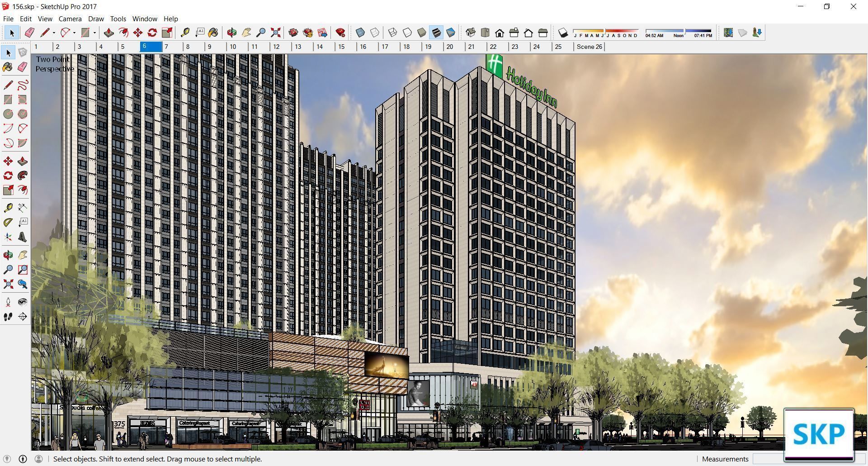
Task: Expand the Line tool dropdown arrow
Action: [54, 33]
